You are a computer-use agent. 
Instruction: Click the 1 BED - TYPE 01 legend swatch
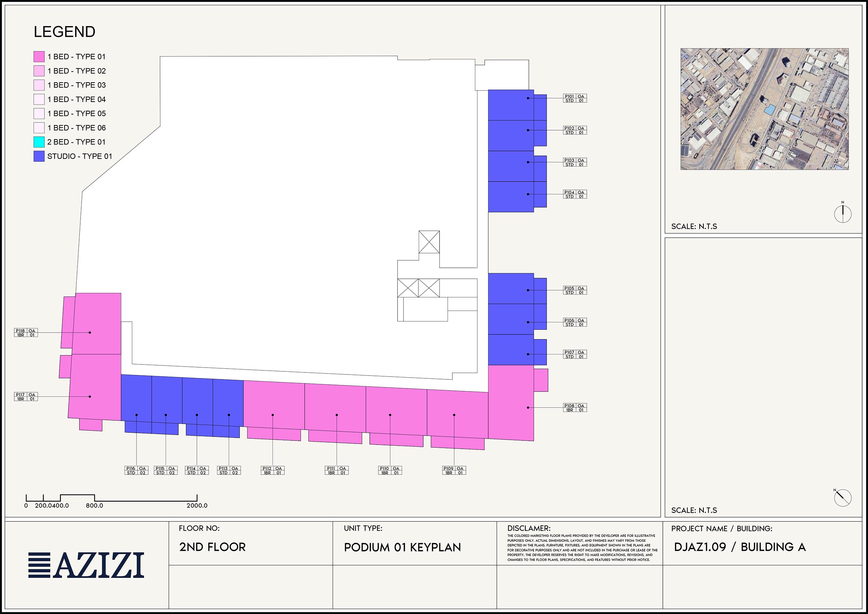pyautogui.click(x=39, y=57)
